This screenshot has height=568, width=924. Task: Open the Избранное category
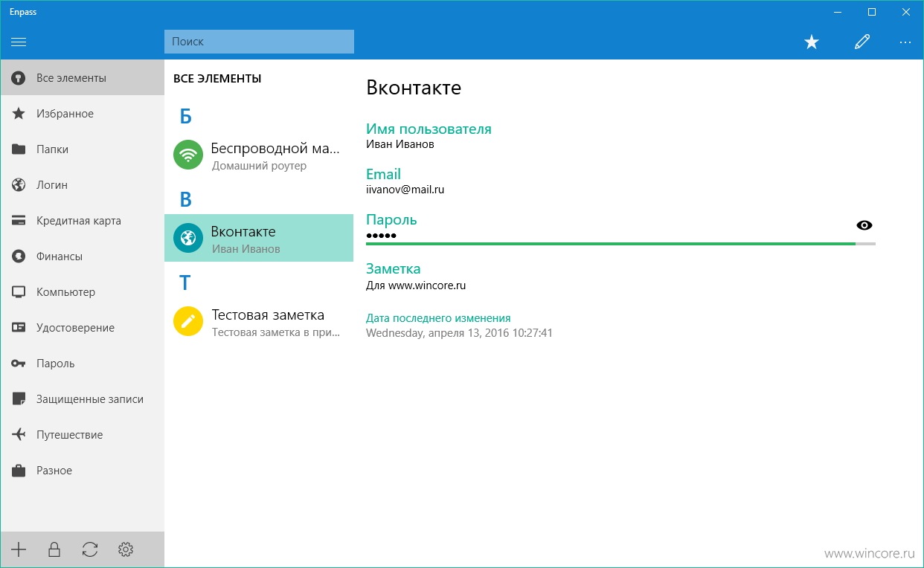tap(83, 114)
